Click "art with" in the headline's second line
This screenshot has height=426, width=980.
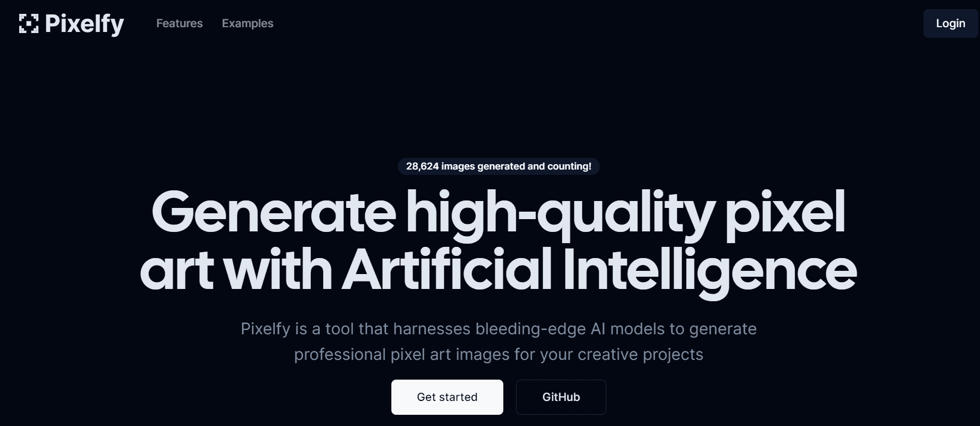click(236, 269)
